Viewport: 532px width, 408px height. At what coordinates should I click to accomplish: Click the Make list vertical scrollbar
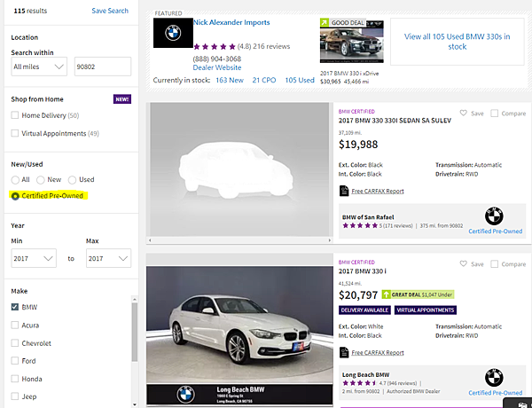click(x=135, y=333)
